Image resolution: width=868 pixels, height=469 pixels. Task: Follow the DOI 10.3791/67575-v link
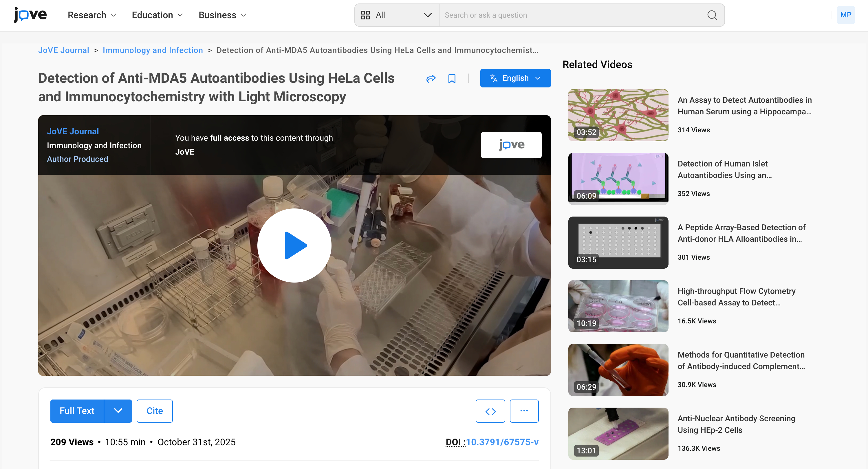(x=502, y=442)
